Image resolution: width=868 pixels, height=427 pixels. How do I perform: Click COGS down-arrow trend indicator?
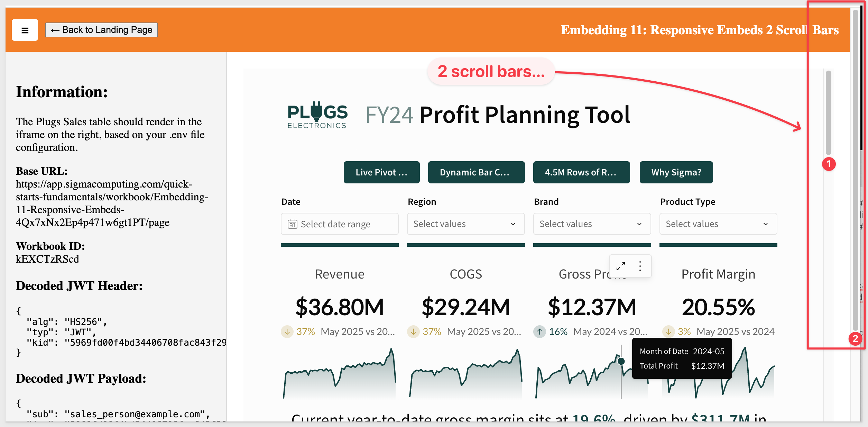pos(413,331)
